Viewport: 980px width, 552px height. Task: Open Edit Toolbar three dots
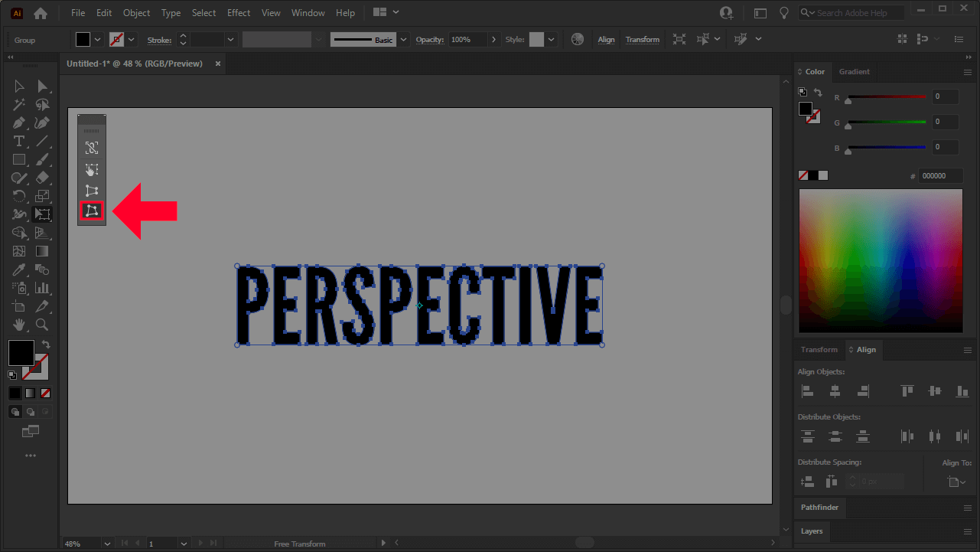click(x=31, y=456)
